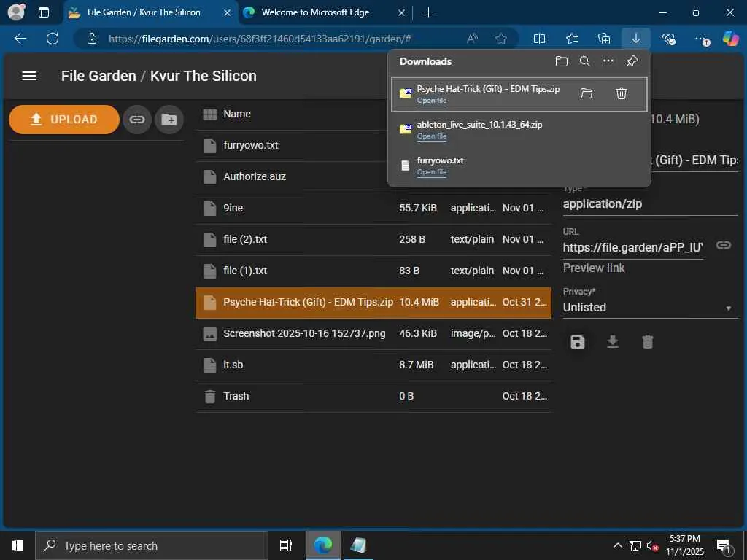
Task: Open more options in Downloads popup
Action: 608,61
